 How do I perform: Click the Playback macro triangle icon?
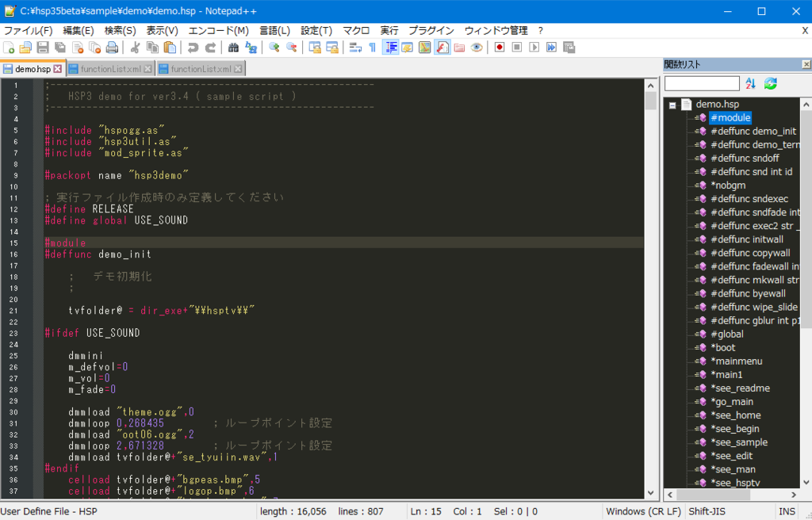pyautogui.click(x=534, y=48)
